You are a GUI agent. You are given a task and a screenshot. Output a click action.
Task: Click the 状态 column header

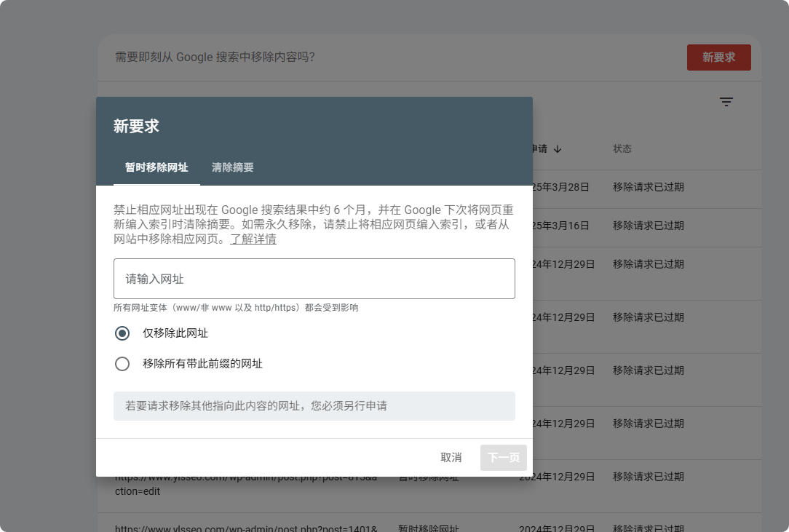pyautogui.click(x=622, y=149)
